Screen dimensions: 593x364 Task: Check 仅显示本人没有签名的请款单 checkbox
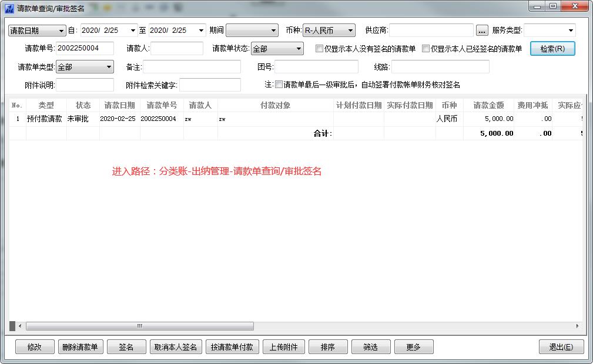[320, 49]
